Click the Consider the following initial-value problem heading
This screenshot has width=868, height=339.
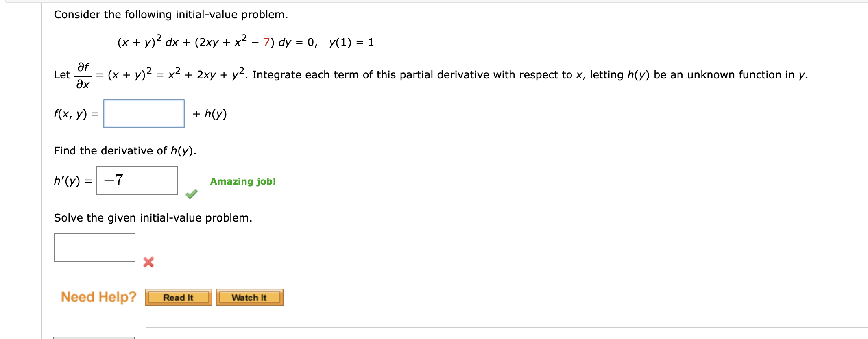click(x=170, y=14)
